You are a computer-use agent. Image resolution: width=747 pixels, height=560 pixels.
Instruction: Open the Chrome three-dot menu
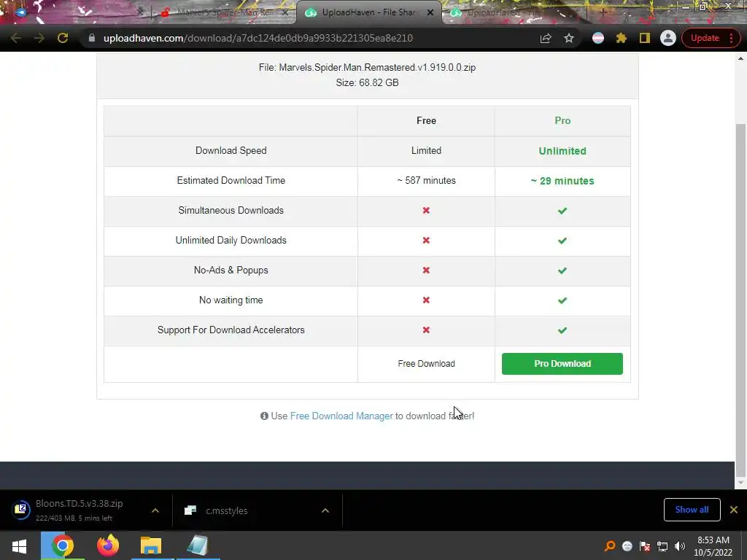coord(731,38)
